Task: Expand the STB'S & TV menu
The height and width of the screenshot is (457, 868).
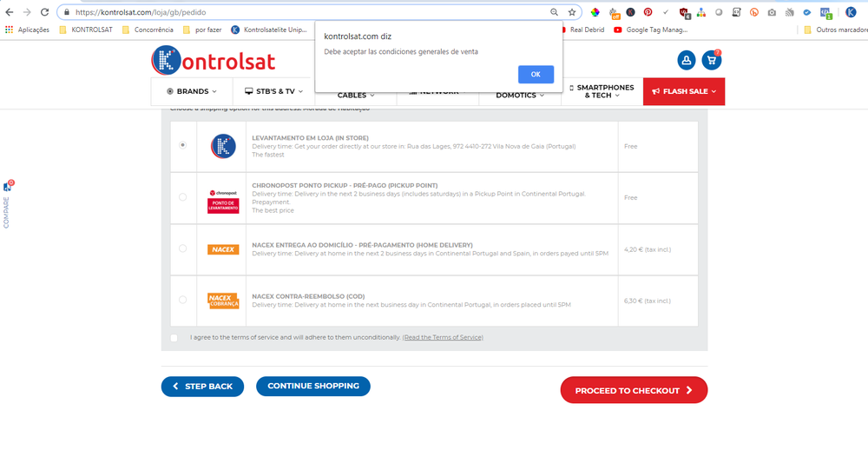Action: click(x=274, y=91)
